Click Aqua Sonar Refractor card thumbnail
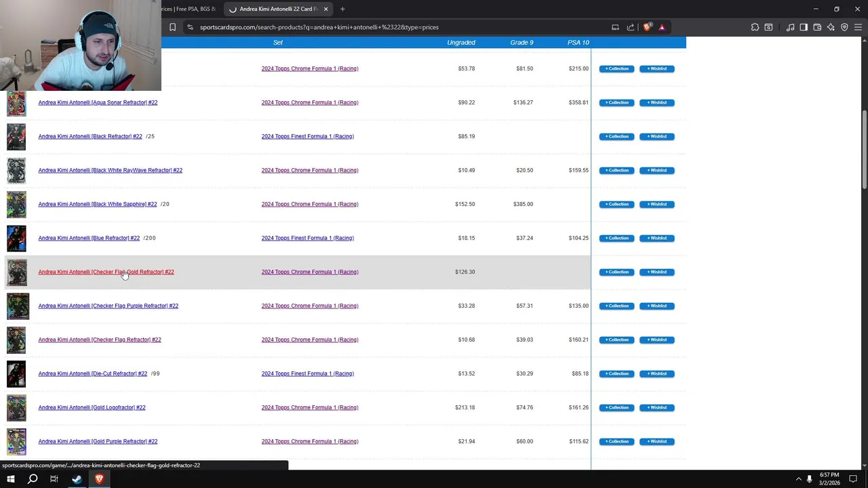 [16, 103]
